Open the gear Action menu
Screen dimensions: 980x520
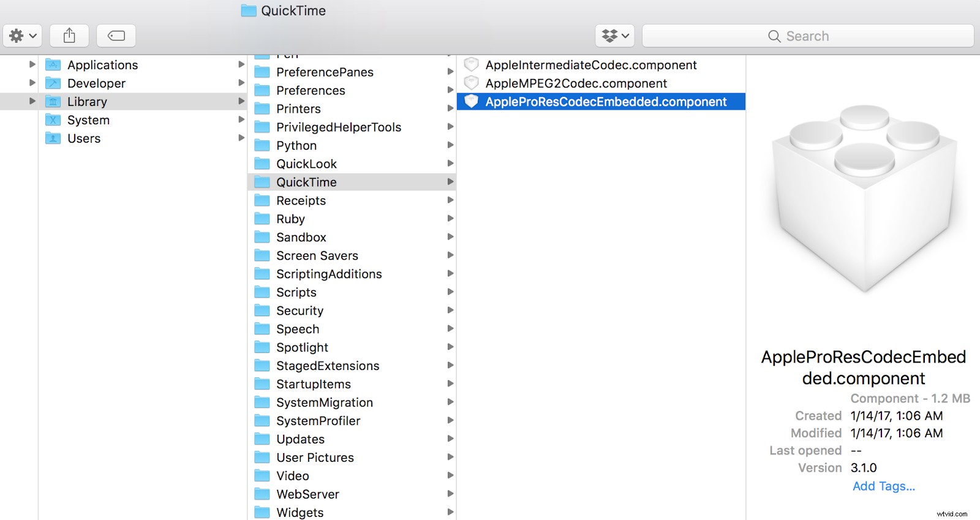click(x=22, y=36)
